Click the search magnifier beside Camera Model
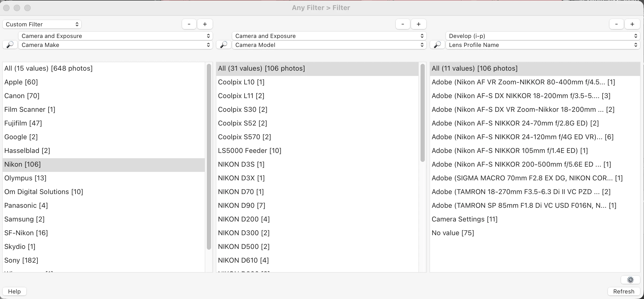 224,45
